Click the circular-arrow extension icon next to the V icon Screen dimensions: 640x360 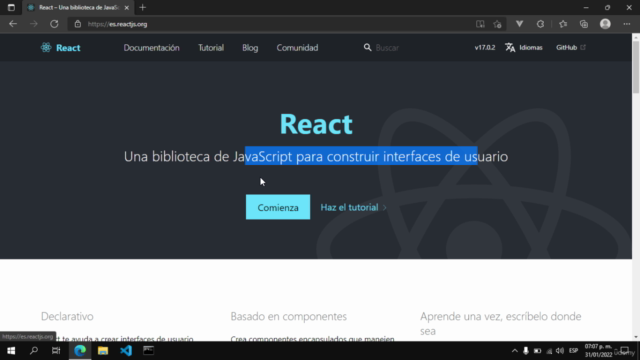click(540, 24)
